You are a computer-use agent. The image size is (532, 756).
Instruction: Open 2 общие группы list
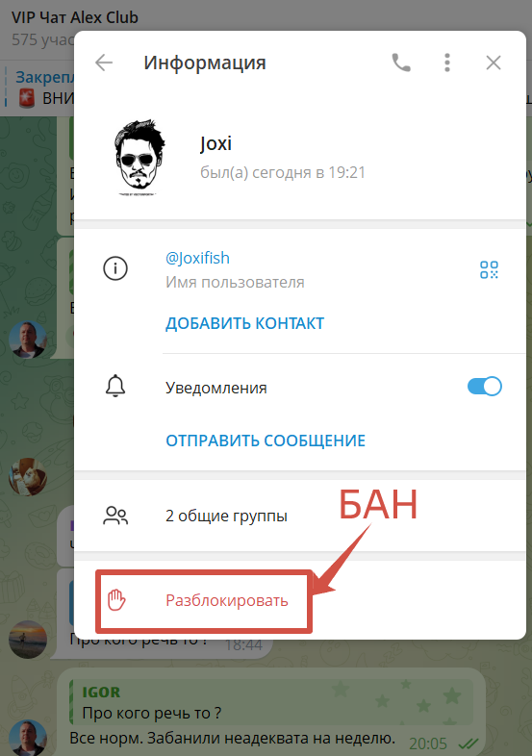299,516
